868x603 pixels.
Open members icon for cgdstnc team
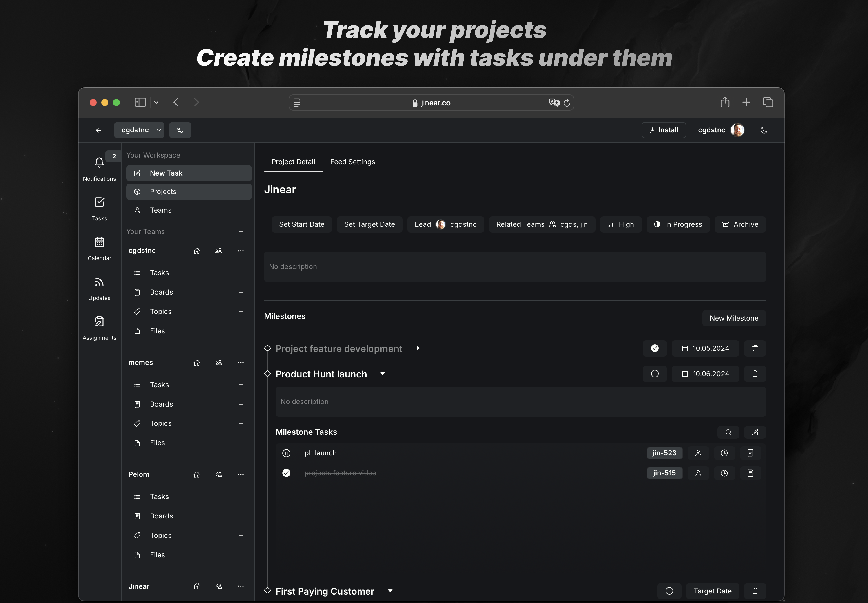(x=219, y=251)
